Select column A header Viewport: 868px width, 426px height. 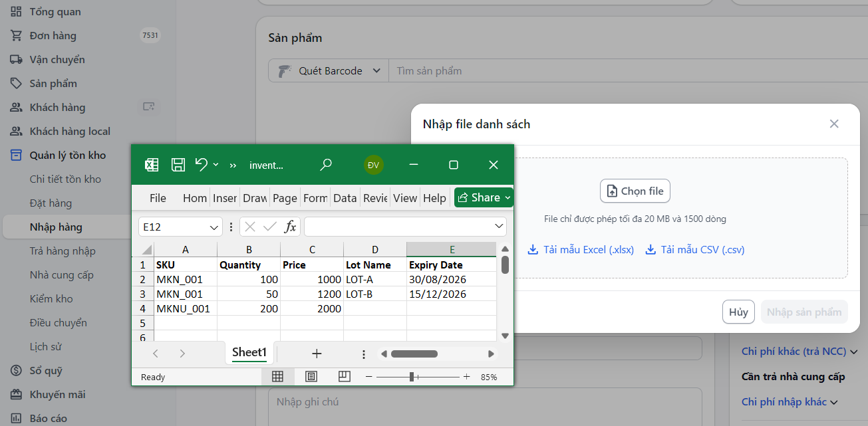click(x=186, y=250)
